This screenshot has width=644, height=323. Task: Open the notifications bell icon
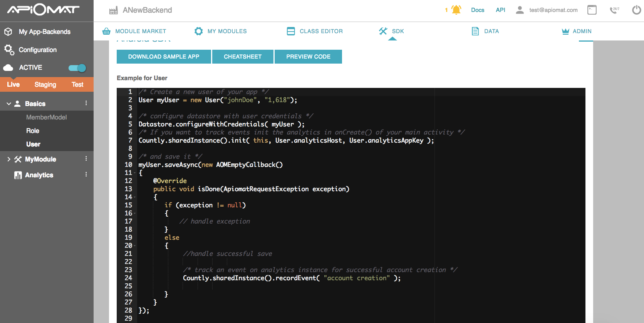[x=456, y=10]
